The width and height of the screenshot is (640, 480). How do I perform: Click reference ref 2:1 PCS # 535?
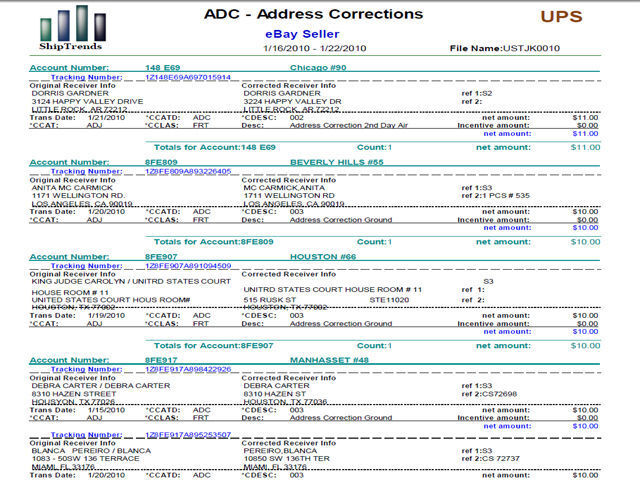click(496, 196)
